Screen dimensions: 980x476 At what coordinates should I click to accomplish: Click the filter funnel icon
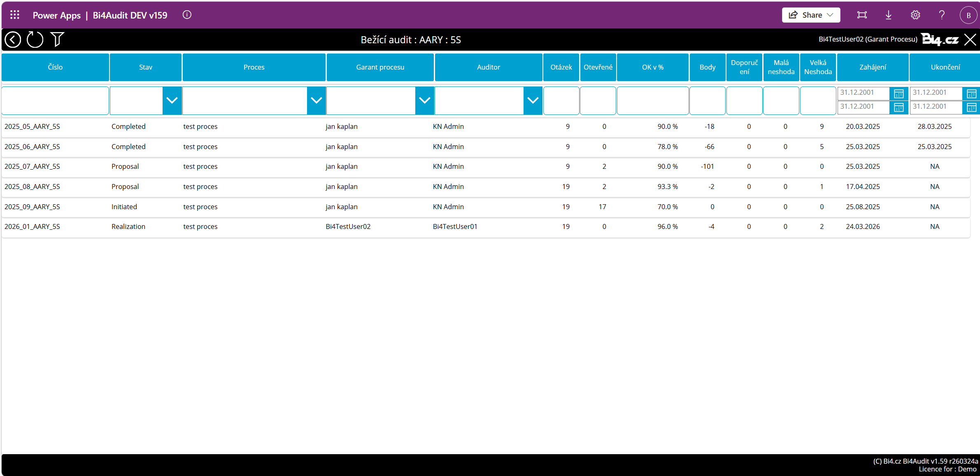57,40
